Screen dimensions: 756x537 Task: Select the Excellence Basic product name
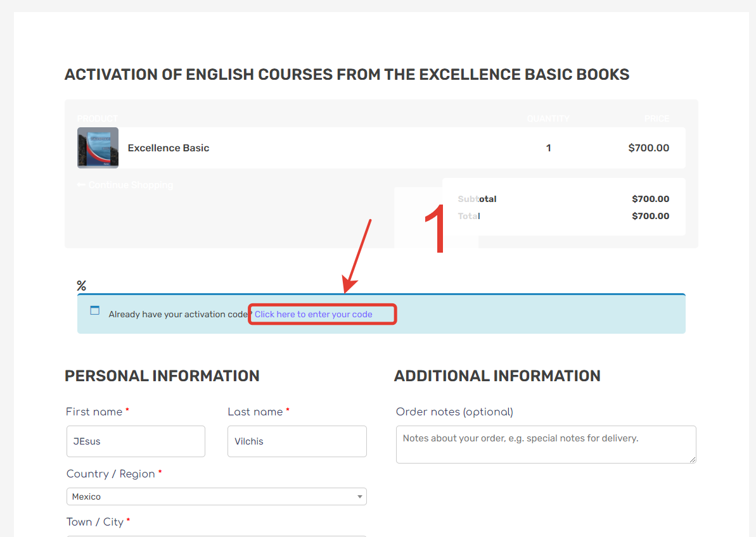click(169, 148)
